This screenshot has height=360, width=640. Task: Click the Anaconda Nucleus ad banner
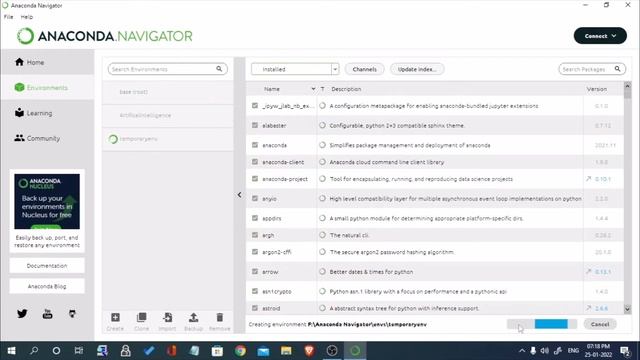point(47,201)
